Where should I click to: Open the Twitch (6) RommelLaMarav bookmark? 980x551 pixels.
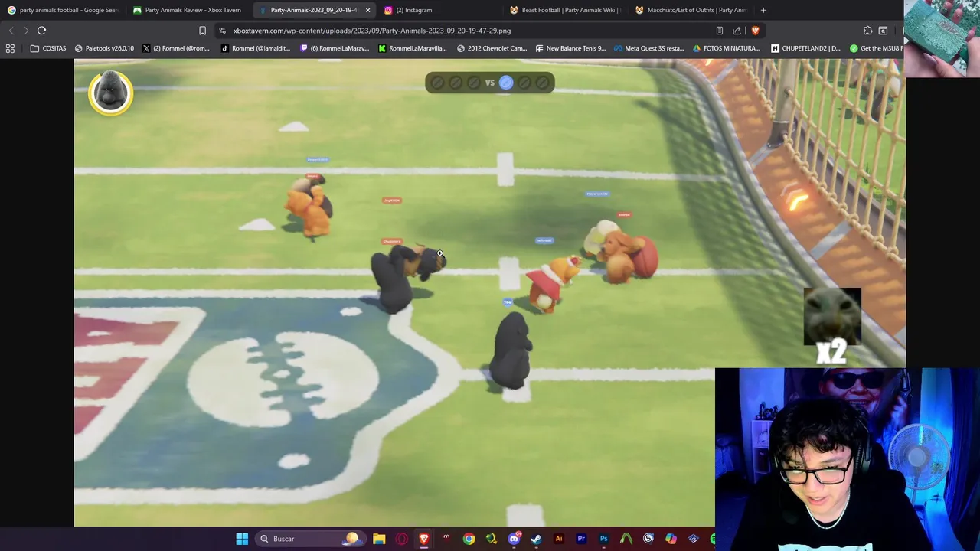point(335,48)
